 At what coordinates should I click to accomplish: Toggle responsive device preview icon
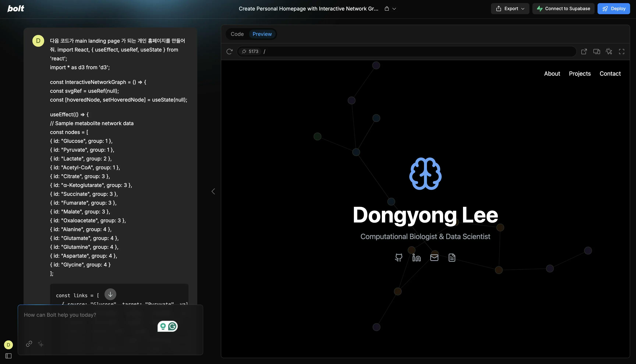[x=596, y=52]
